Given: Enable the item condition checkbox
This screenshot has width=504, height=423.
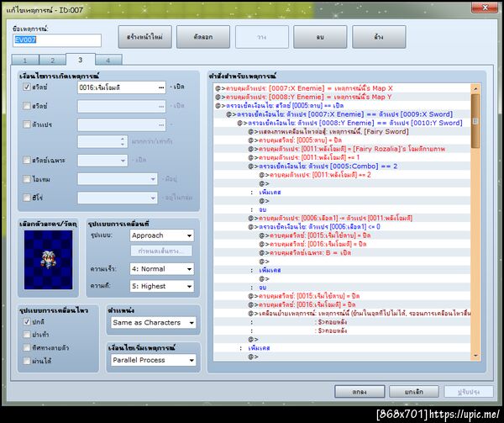Looking at the screenshot, I should point(27,179).
